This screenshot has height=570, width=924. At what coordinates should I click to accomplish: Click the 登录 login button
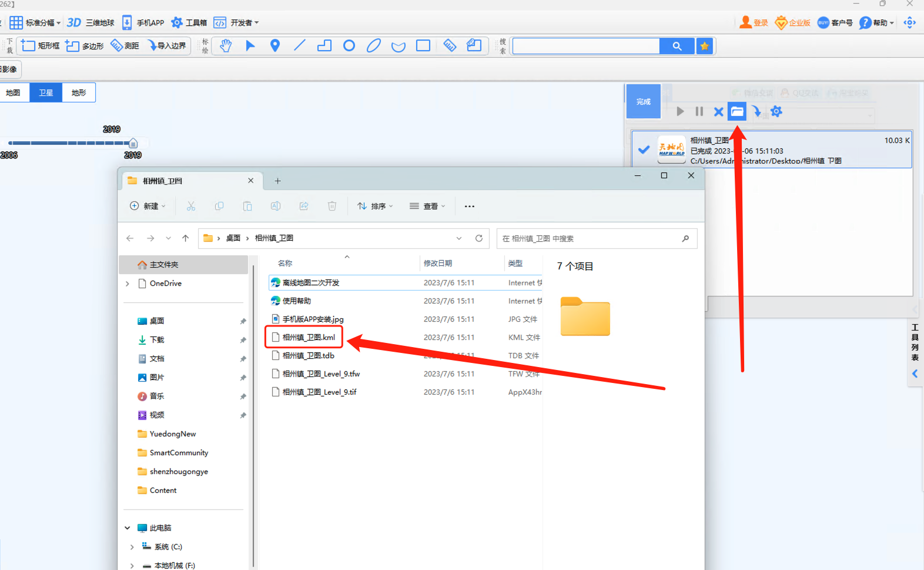click(754, 22)
